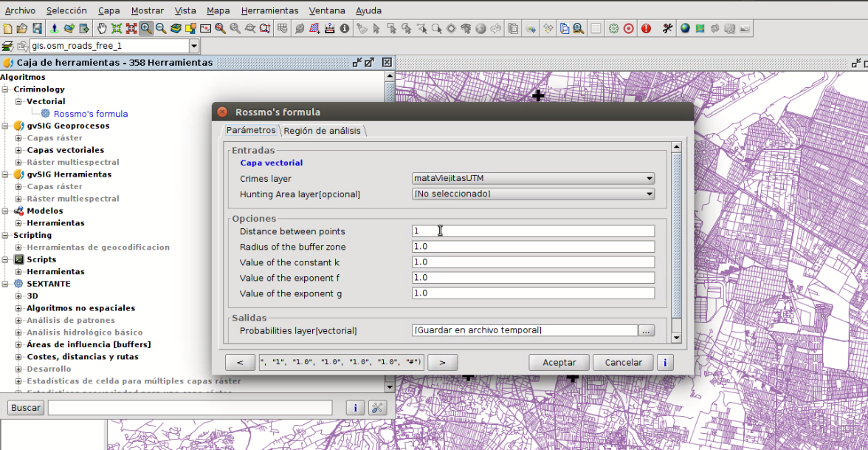868x450 pixels.
Task: Select the Pan hand tool
Action: coord(102,29)
